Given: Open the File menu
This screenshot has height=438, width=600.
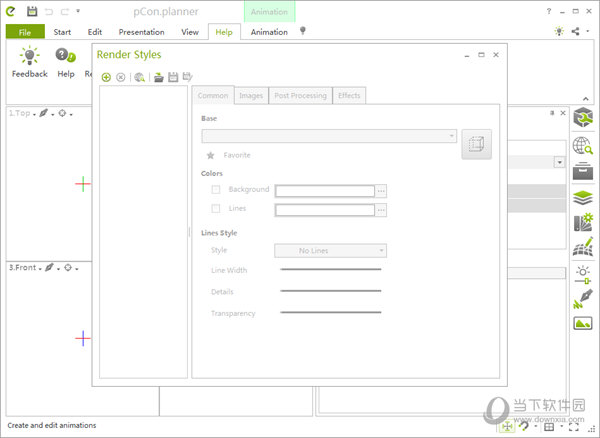Looking at the screenshot, I should (25, 32).
